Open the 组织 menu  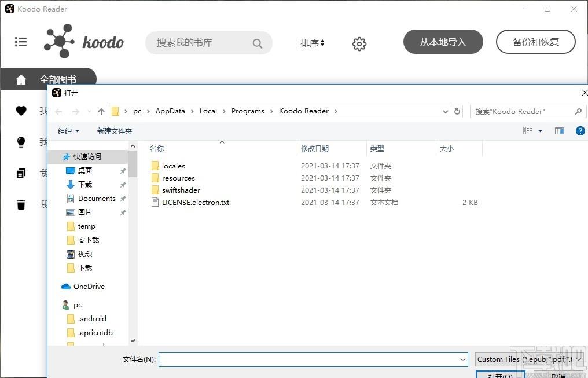[x=69, y=131]
